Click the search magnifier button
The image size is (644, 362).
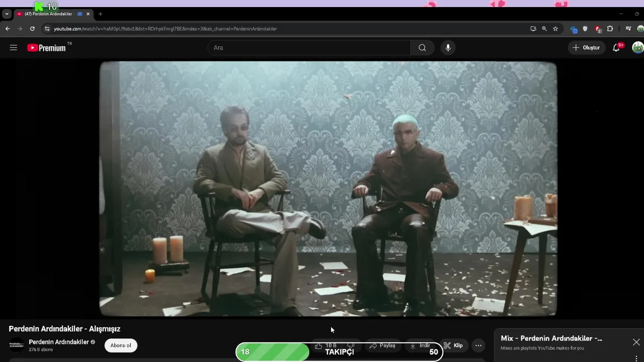pyautogui.click(x=422, y=48)
